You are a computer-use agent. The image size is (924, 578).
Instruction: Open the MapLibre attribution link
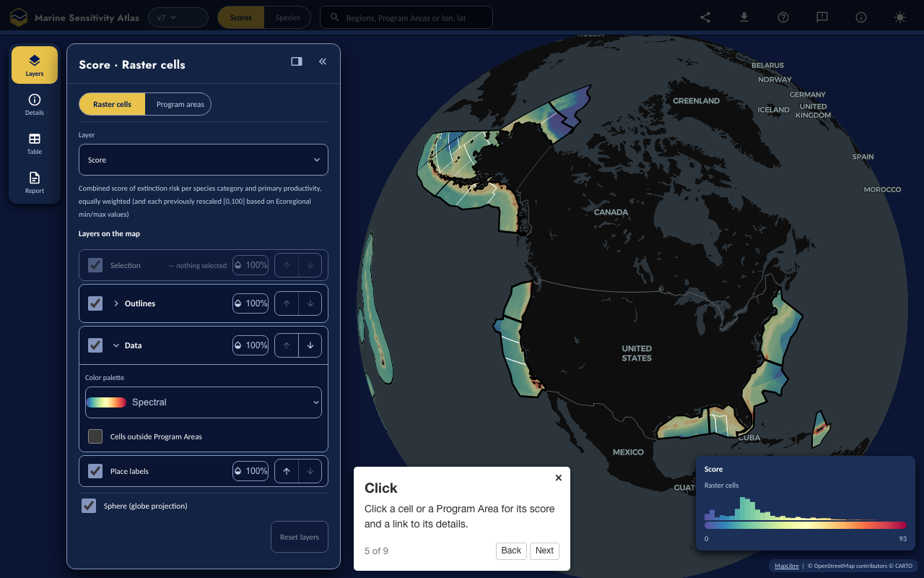pos(786,566)
